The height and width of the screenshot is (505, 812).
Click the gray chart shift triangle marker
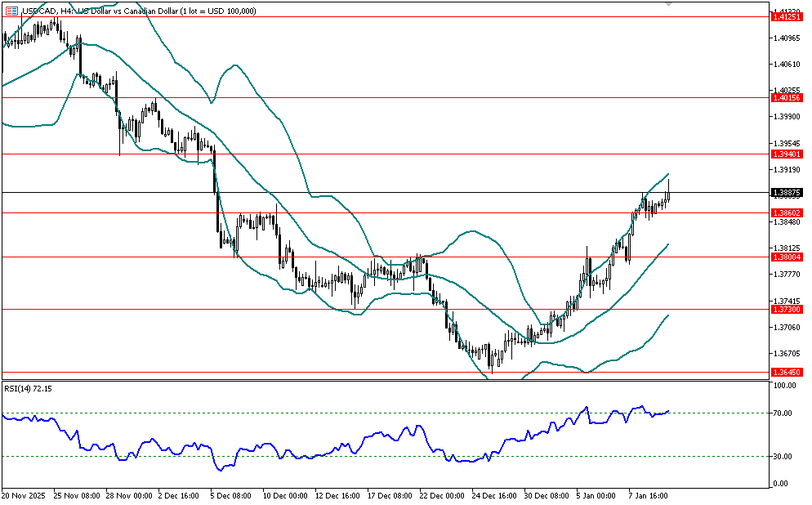pos(670,4)
